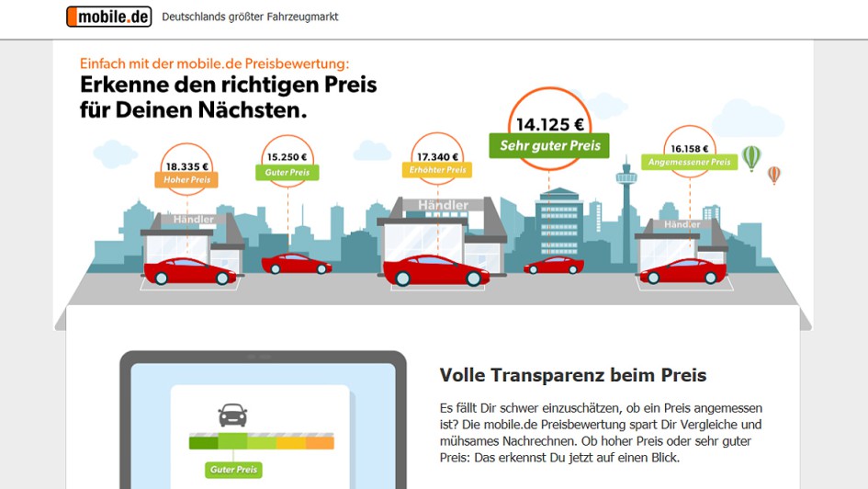
Task: Click orange text 'Einfach mit der mobile.de Preisbewertung:'
Action: (214, 63)
